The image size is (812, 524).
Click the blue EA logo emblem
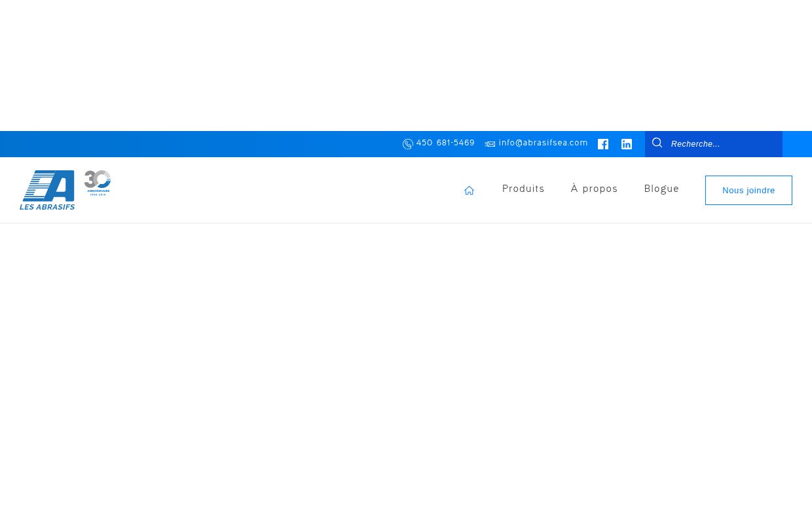pyautogui.click(x=48, y=185)
